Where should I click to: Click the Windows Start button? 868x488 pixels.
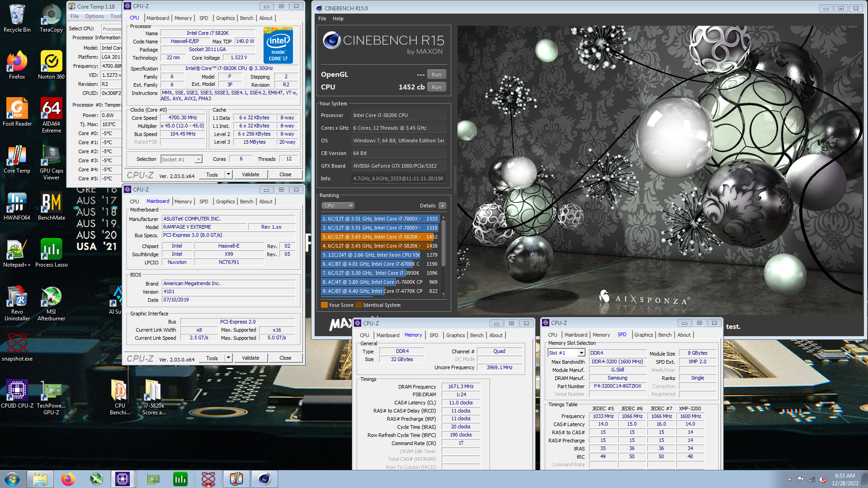[x=12, y=479]
